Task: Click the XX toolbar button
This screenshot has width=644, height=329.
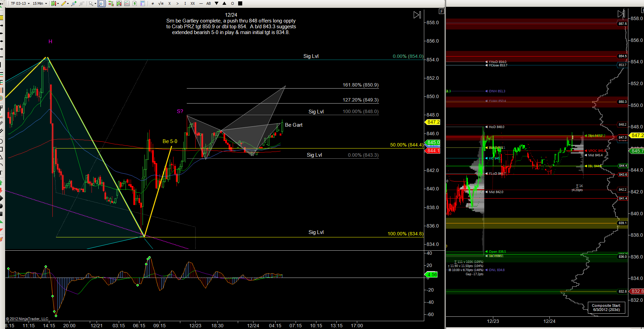Action: (193, 3)
